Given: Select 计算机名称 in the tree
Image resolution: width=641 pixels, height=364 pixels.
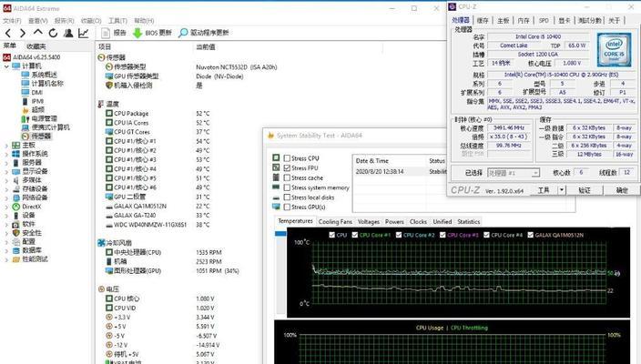Looking at the screenshot, I should (x=43, y=84).
